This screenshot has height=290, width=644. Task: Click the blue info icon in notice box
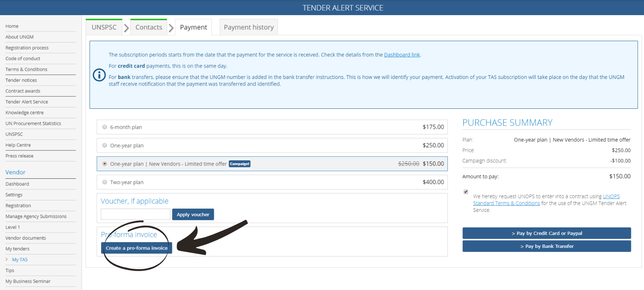click(99, 75)
